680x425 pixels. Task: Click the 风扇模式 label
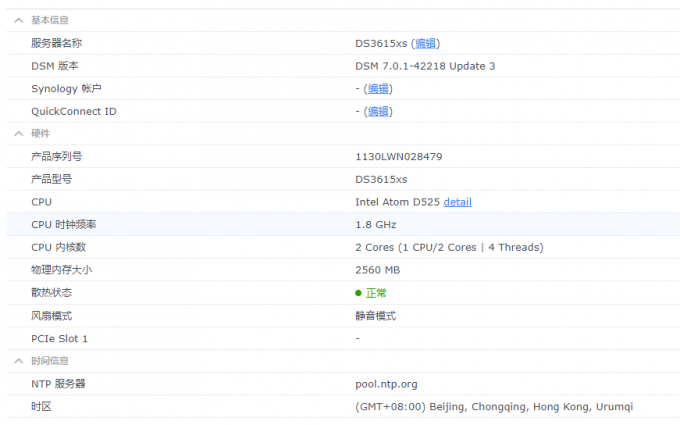pos(51,316)
